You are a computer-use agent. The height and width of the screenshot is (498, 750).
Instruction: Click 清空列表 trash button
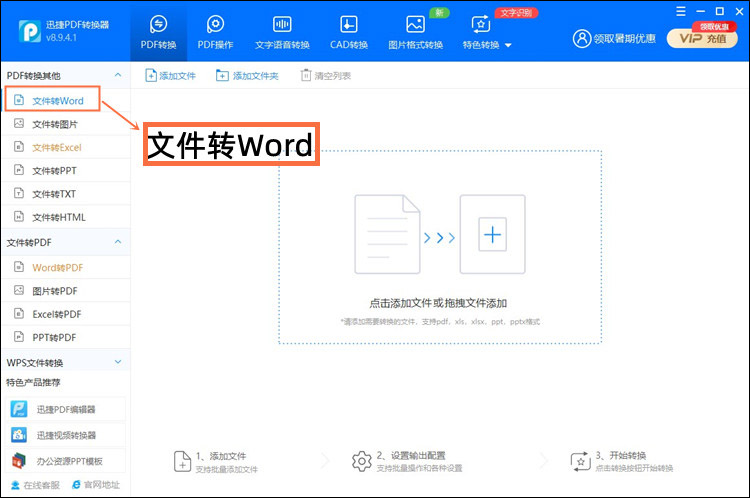[x=326, y=76]
